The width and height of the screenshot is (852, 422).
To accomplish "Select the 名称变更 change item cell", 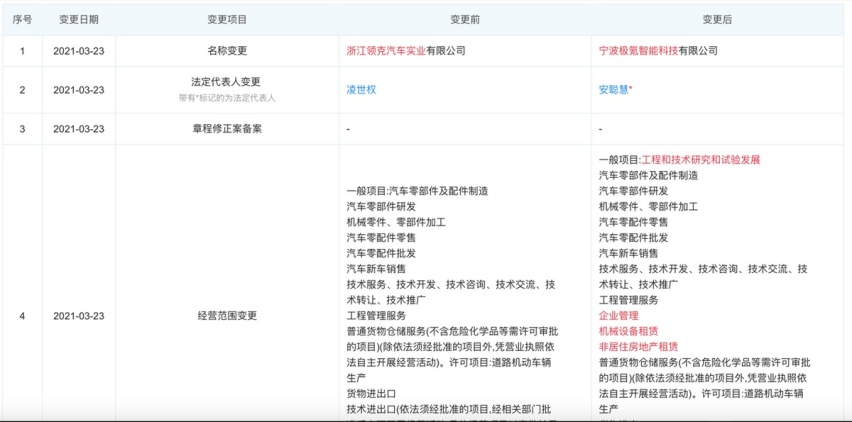I will (227, 51).
